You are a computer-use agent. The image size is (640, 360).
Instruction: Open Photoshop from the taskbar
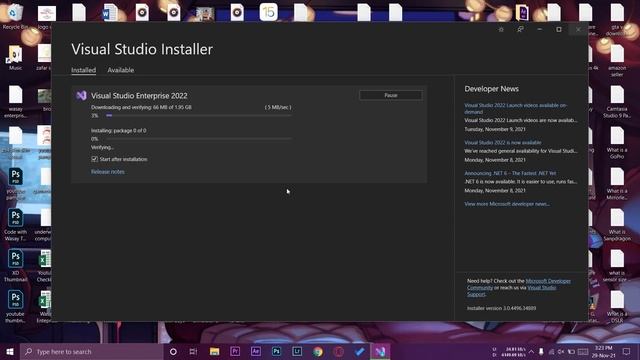tap(276, 351)
